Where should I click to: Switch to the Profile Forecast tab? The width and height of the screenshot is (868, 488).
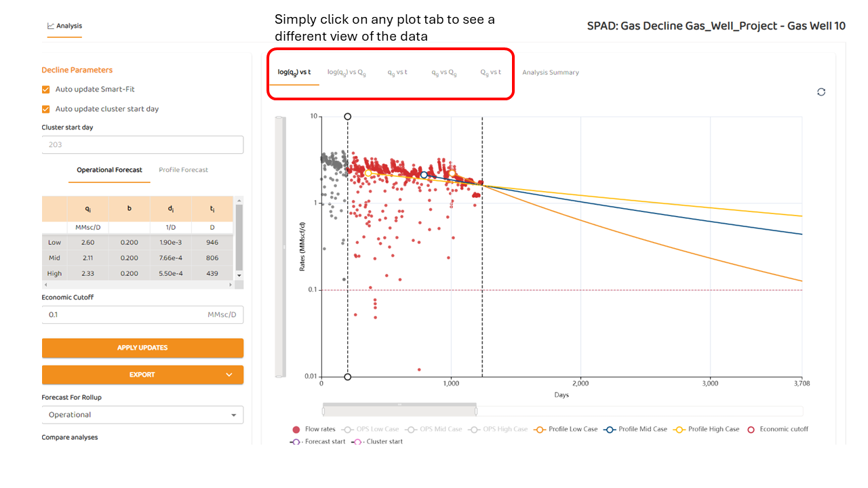pyautogui.click(x=183, y=170)
